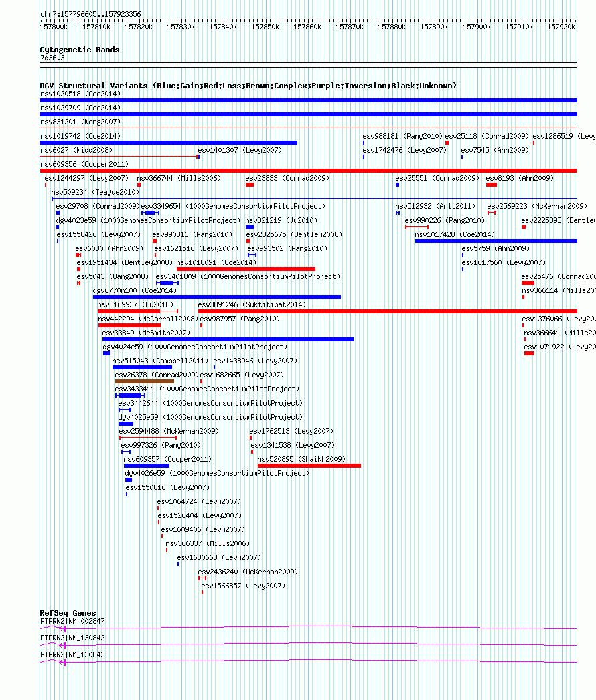Open esv5043 (Wang2008) variant
This screenshot has height=700, width=596.
[113, 276]
